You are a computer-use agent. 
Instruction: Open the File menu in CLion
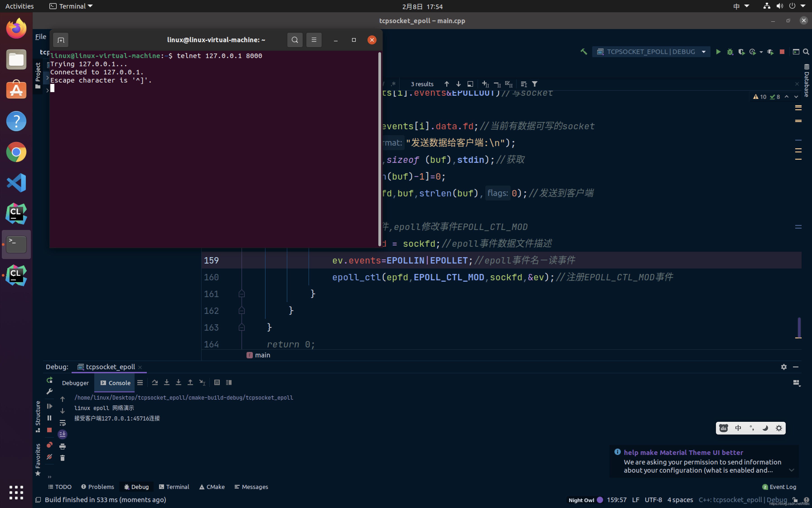(41, 37)
